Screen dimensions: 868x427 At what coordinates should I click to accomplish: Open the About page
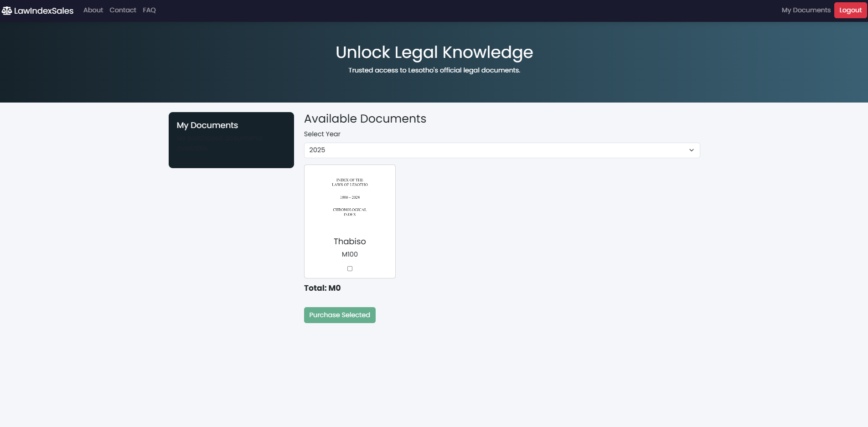pyautogui.click(x=93, y=10)
